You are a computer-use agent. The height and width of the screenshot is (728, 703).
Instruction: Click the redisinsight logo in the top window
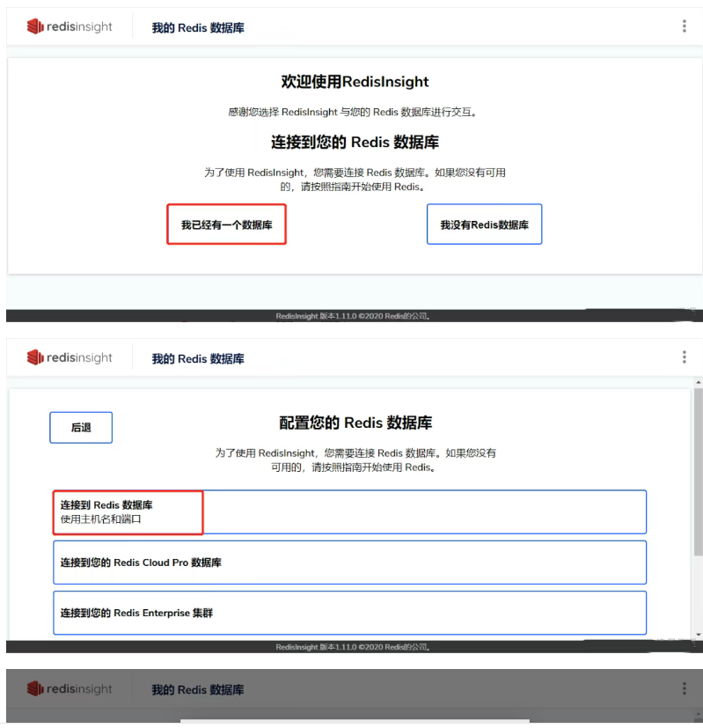[70, 26]
